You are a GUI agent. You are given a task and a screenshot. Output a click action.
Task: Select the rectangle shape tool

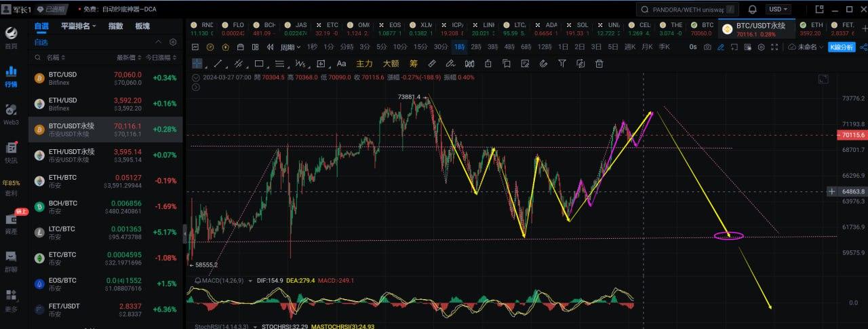coord(259,63)
